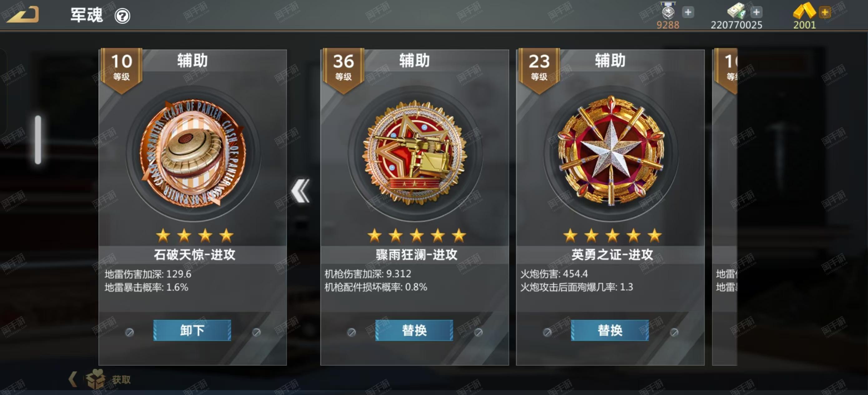This screenshot has width=868, height=395.
Task: Select the 英勇之证 silver star emblem
Action: point(610,151)
